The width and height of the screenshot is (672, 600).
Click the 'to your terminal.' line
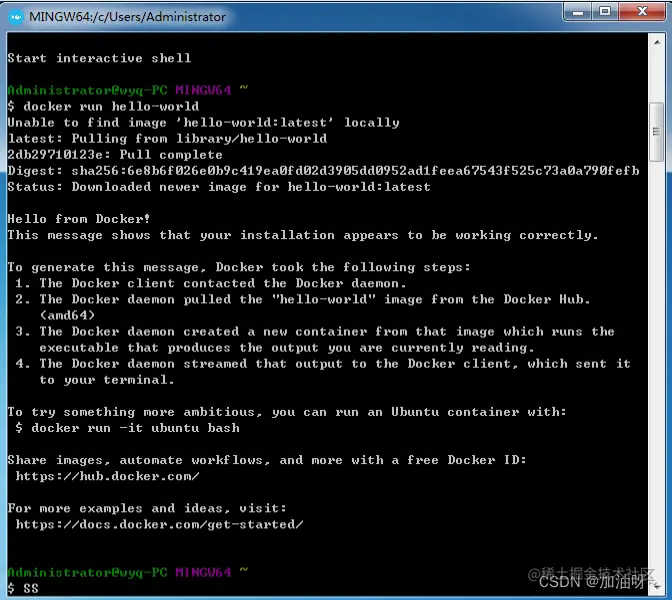point(107,380)
